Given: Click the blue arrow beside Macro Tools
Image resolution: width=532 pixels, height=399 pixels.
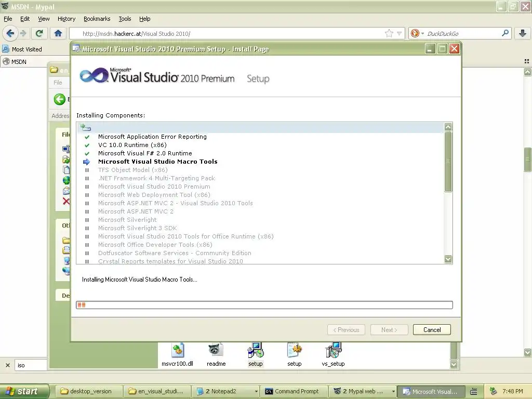Looking at the screenshot, I should point(87,162).
